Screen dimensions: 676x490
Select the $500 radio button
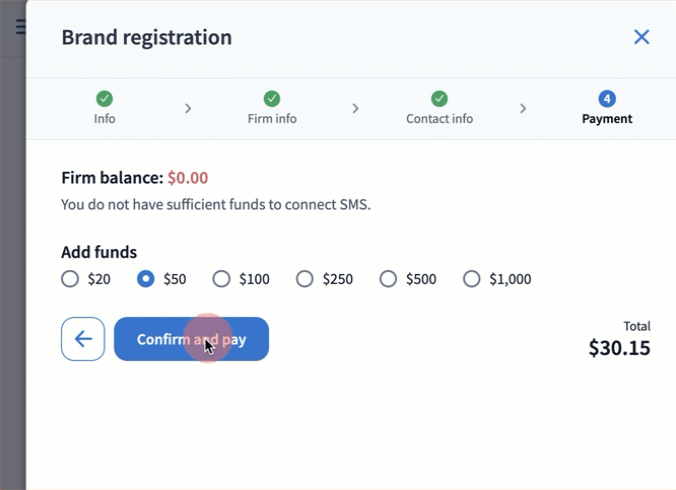tap(388, 279)
